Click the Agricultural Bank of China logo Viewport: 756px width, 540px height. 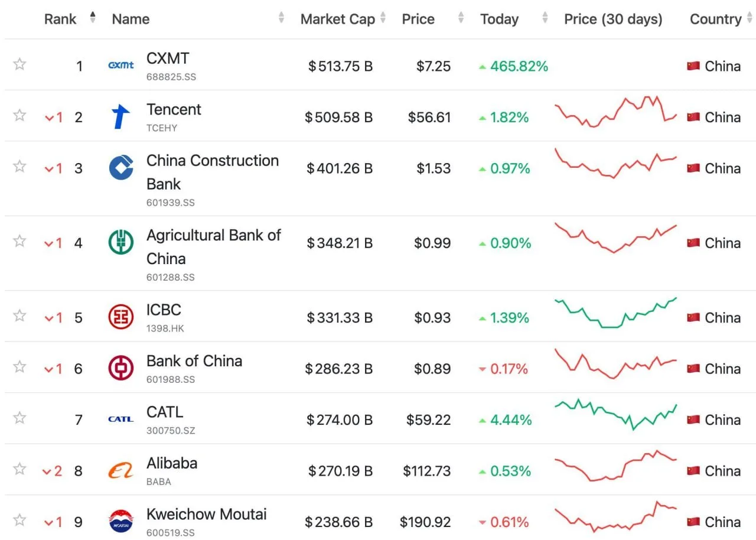pyautogui.click(x=121, y=242)
